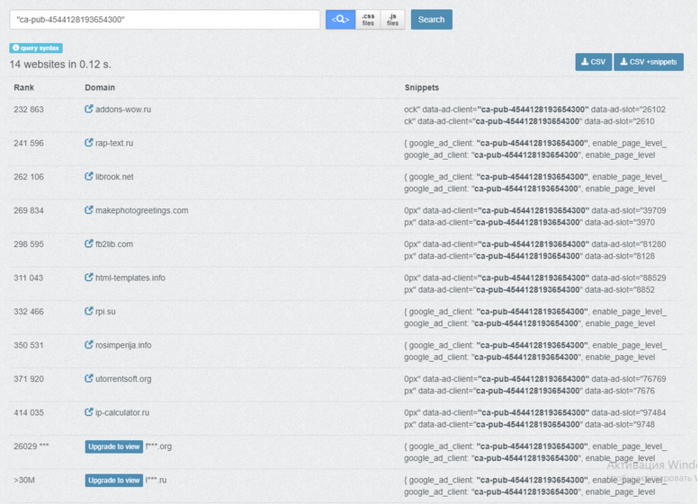Click the code search mode icon button
The width and height of the screenshot is (700, 504).
(340, 19)
